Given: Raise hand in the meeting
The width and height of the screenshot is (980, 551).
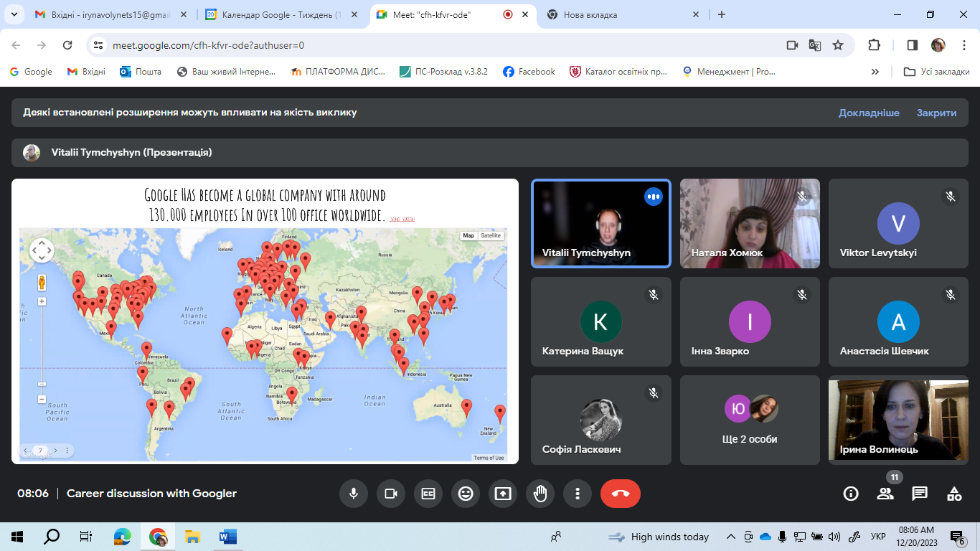Looking at the screenshot, I should [540, 494].
